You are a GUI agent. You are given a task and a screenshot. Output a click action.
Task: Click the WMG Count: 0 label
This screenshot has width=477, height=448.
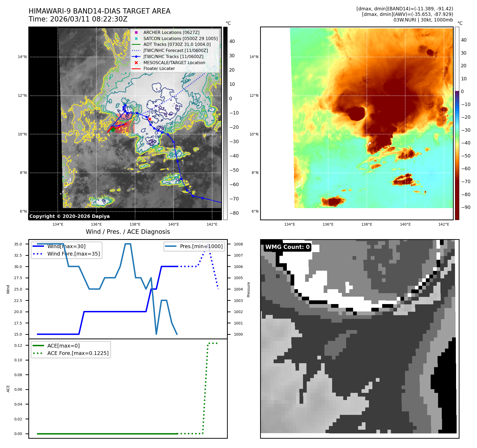click(287, 247)
